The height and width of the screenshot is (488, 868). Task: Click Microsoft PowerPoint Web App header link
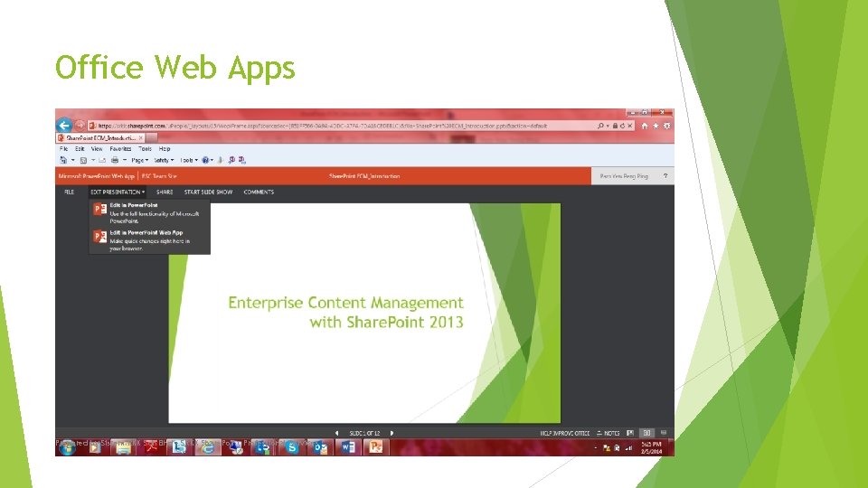pyautogui.click(x=97, y=176)
